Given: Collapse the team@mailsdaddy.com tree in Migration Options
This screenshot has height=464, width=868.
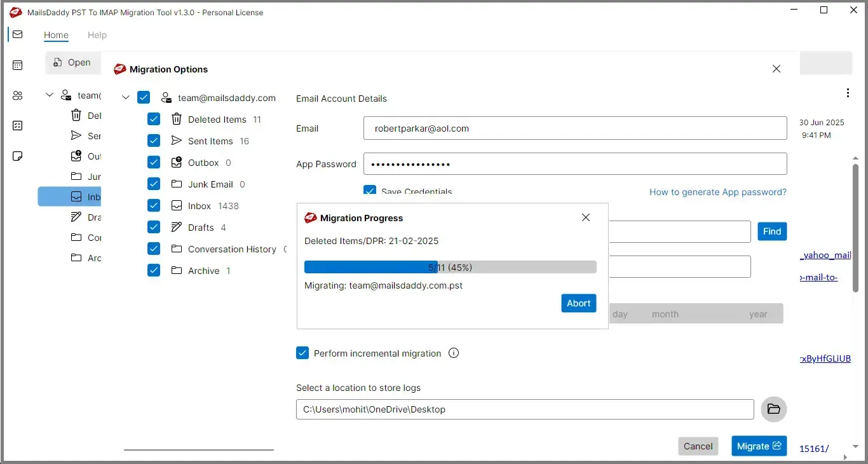Looking at the screenshot, I should click(x=126, y=98).
